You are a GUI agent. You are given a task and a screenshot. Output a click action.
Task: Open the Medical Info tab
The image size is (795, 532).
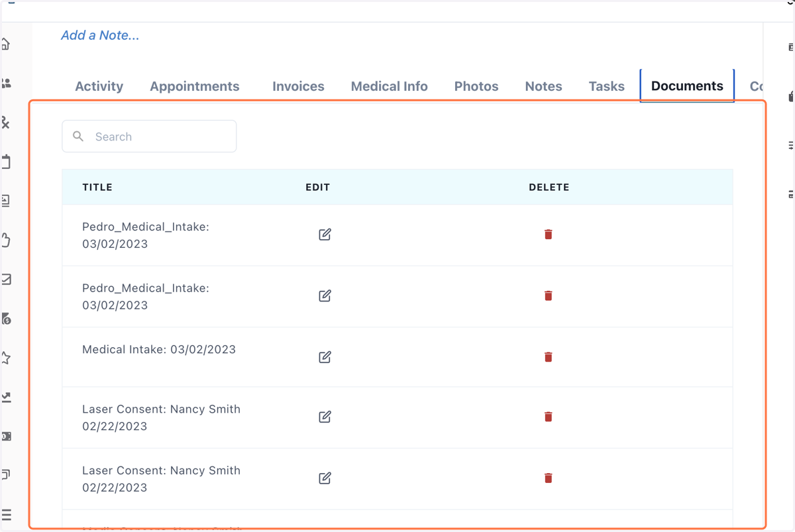pyautogui.click(x=390, y=86)
